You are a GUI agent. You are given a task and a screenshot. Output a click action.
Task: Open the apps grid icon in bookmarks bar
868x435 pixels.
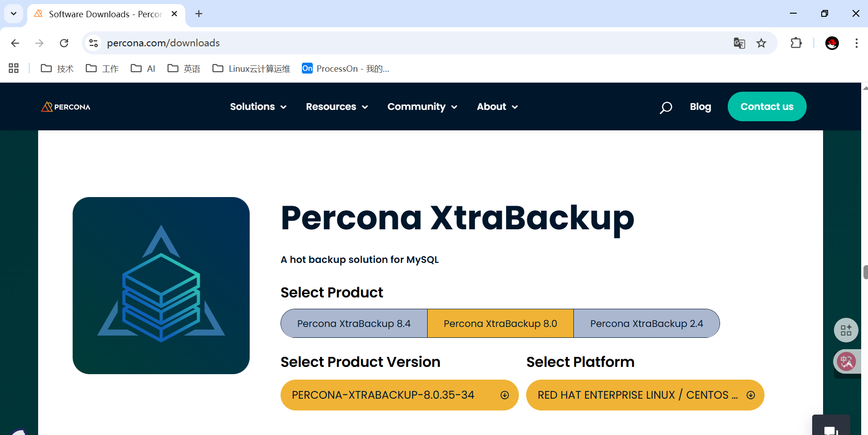coord(14,68)
